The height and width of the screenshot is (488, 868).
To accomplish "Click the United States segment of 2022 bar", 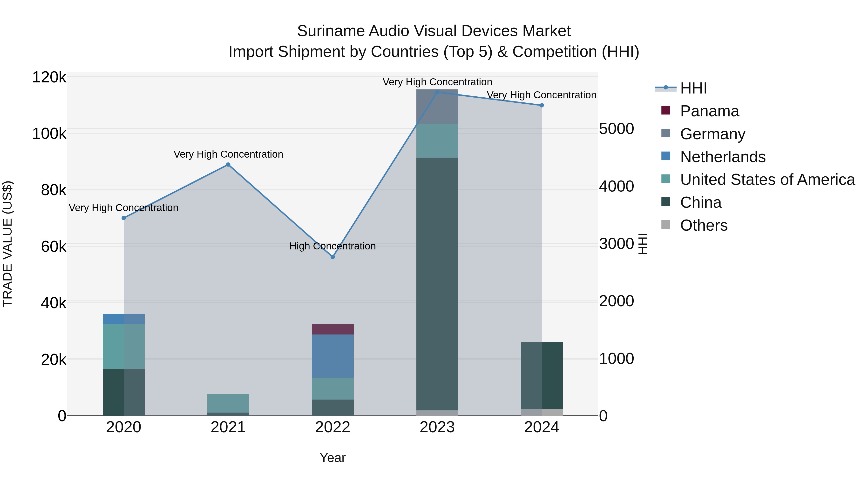I will pos(332,389).
